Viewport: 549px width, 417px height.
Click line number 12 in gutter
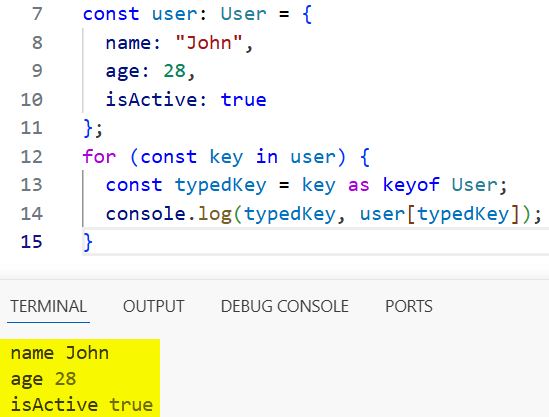coord(32,157)
